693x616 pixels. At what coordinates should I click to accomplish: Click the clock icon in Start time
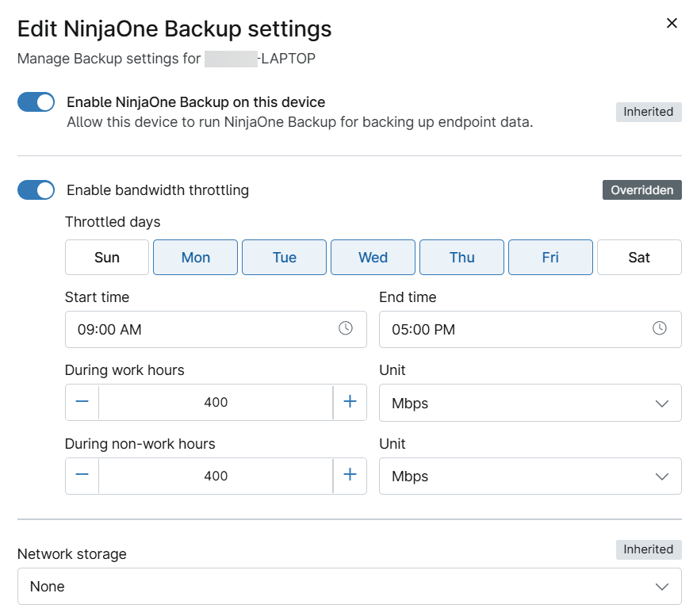[x=345, y=328]
